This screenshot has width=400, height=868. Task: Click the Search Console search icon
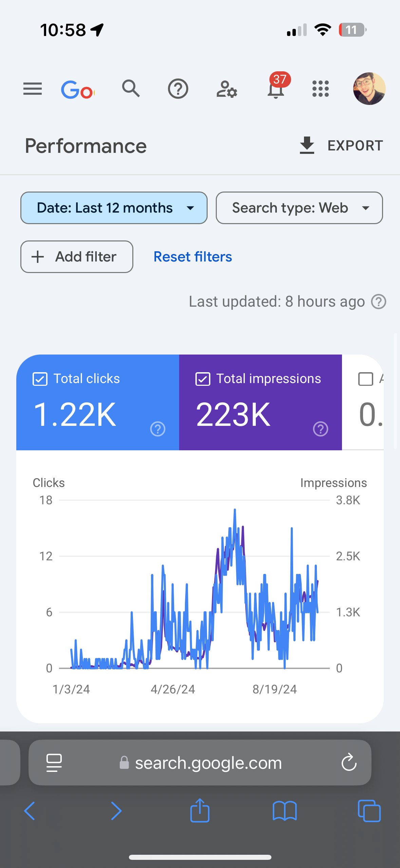[131, 89]
